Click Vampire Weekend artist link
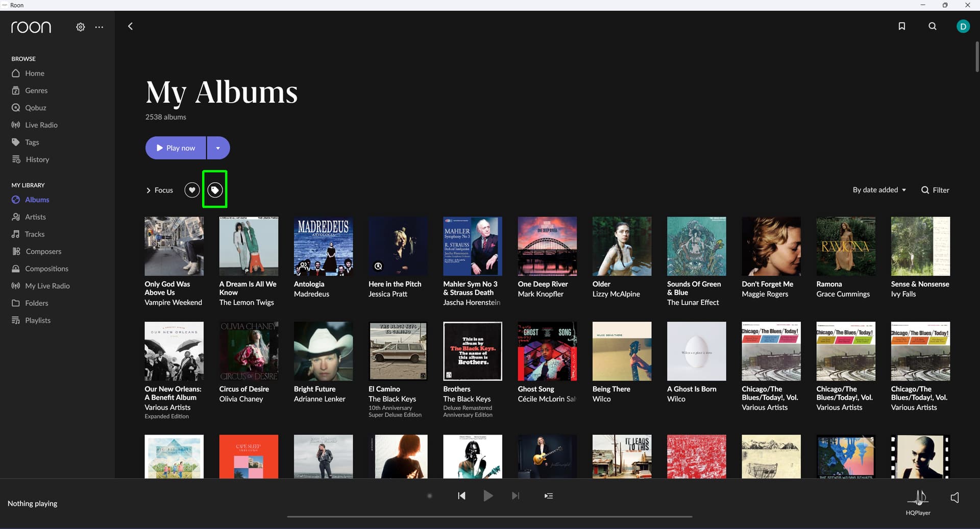This screenshot has width=980, height=529. point(173,302)
